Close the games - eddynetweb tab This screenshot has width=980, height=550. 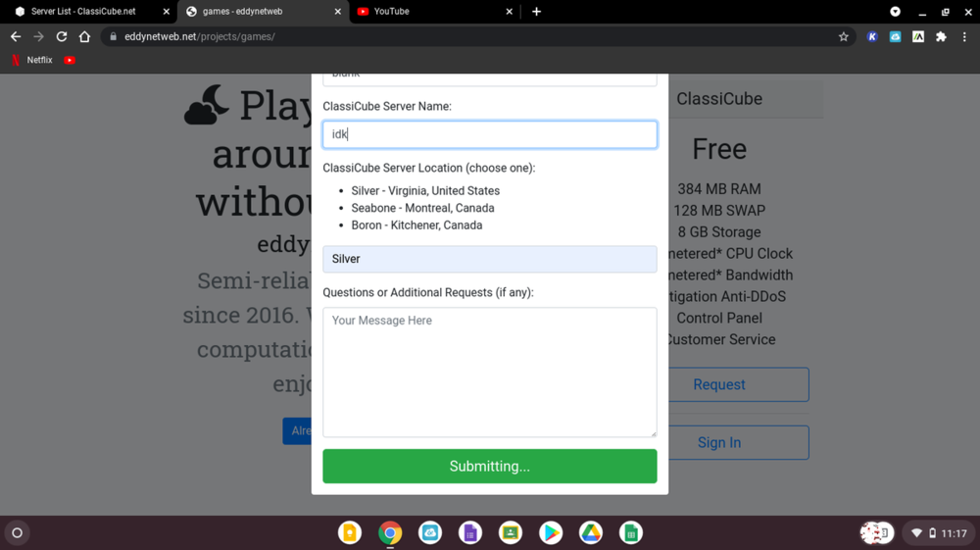337,11
